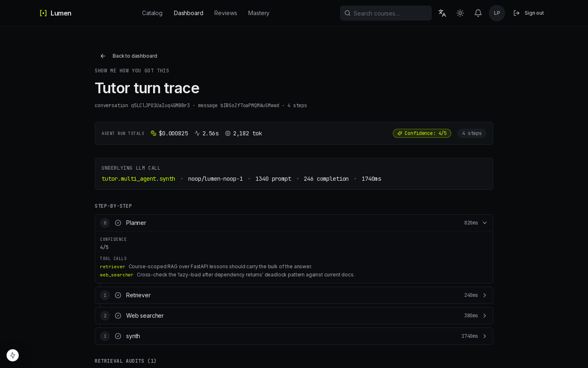Toggle the light/dark theme sun icon
This screenshot has width=588, height=368.
point(460,13)
